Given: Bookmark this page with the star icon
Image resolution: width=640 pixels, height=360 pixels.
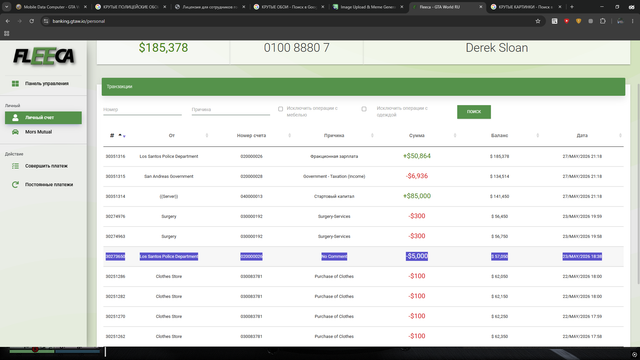Looking at the screenshot, I should pyautogui.click(x=538, y=21).
